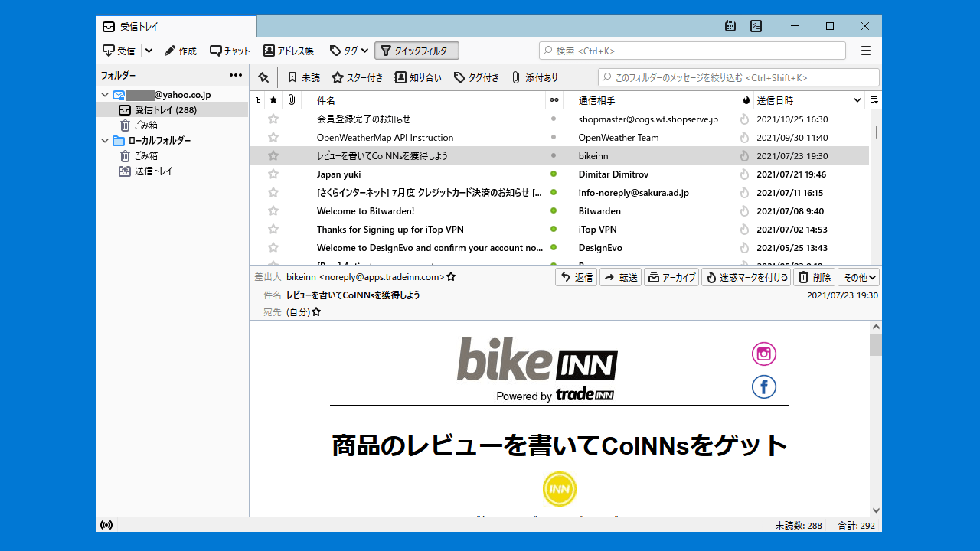Image resolution: width=980 pixels, height=551 pixels.
Task: Archive the message with アーカイブ
Action: [x=671, y=277]
